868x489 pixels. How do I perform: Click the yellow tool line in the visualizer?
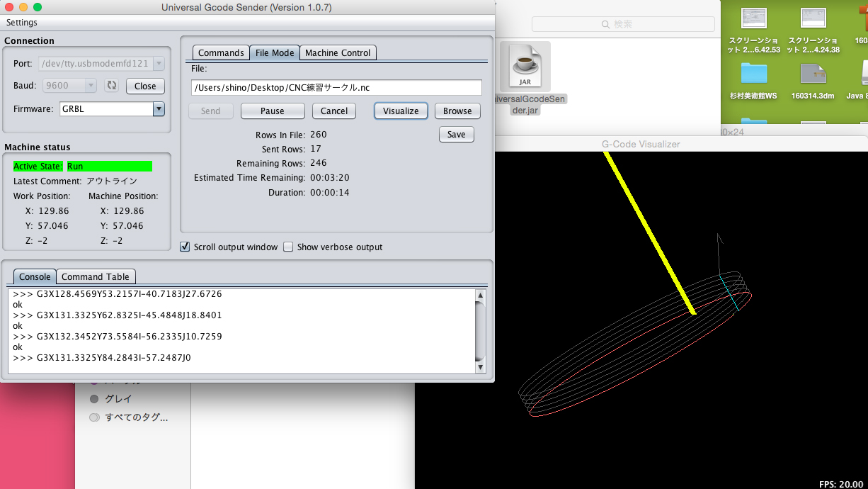(x=650, y=233)
